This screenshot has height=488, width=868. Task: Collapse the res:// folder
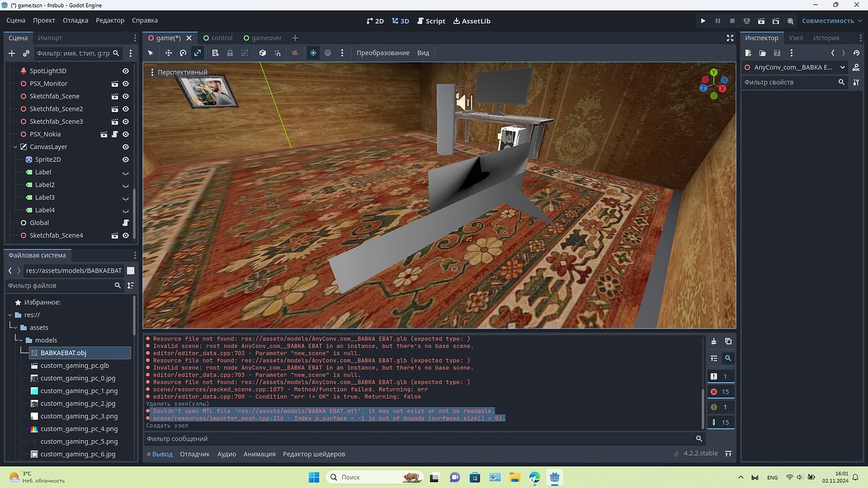(x=10, y=315)
